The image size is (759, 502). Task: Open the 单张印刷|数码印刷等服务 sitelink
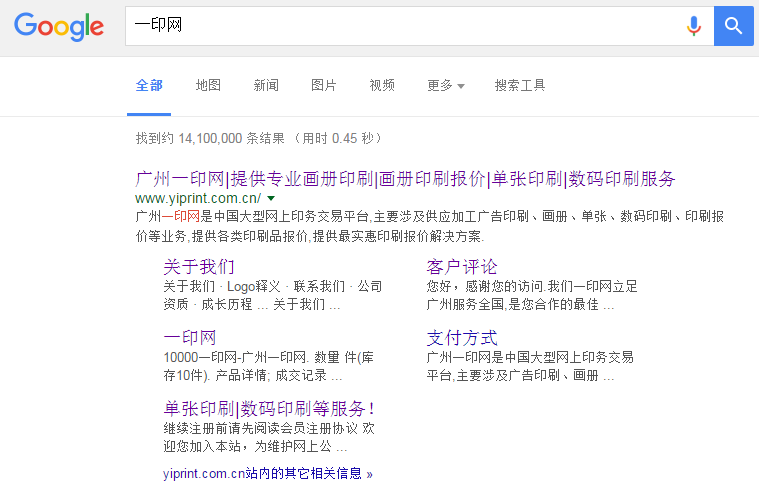pyautogui.click(x=269, y=409)
